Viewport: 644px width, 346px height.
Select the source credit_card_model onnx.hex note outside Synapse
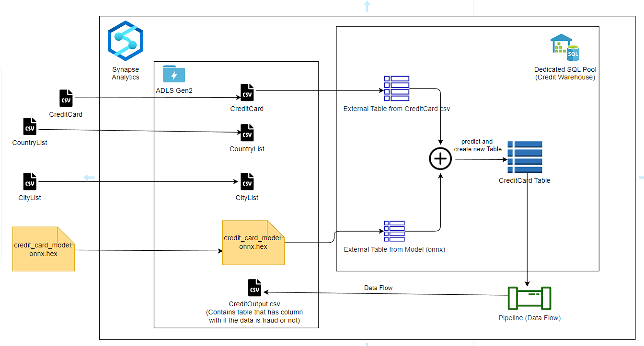[x=44, y=249]
